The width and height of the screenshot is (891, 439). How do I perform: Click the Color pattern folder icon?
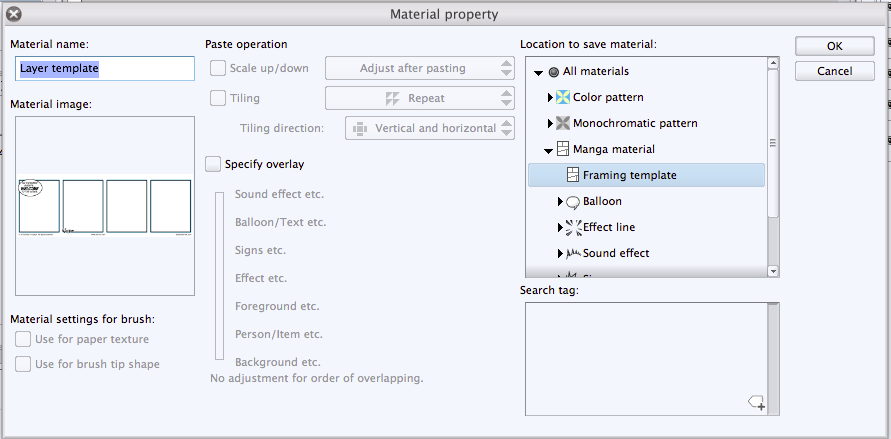click(x=563, y=97)
